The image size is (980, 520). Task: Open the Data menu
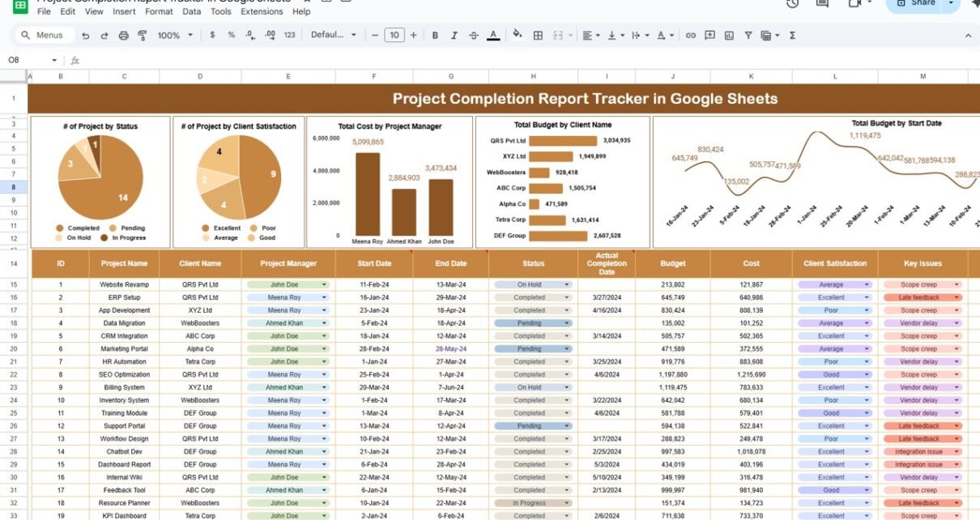pyautogui.click(x=192, y=12)
